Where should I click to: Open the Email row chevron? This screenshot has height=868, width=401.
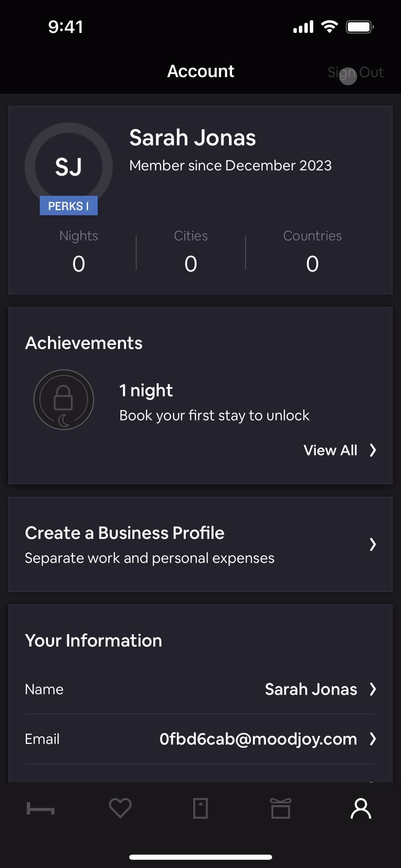[x=373, y=739]
